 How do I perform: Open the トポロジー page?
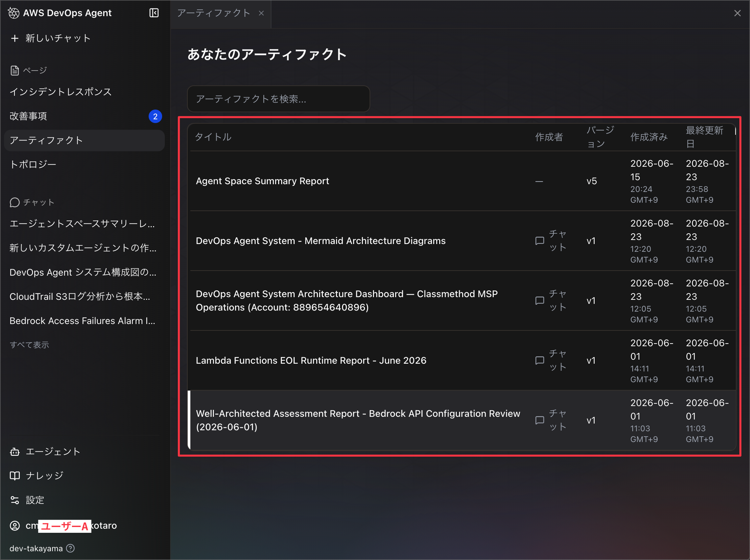point(33,164)
